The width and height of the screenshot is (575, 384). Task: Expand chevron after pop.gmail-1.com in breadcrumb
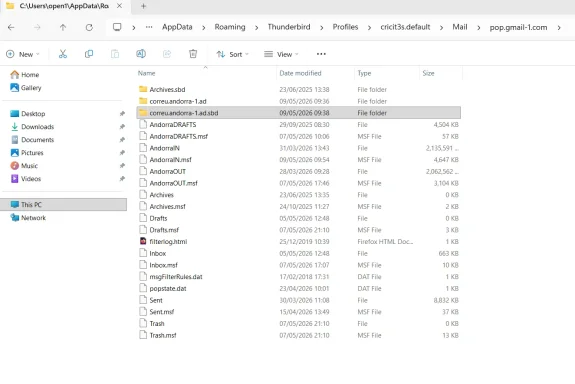pyautogui.click(x=559, y=28)
